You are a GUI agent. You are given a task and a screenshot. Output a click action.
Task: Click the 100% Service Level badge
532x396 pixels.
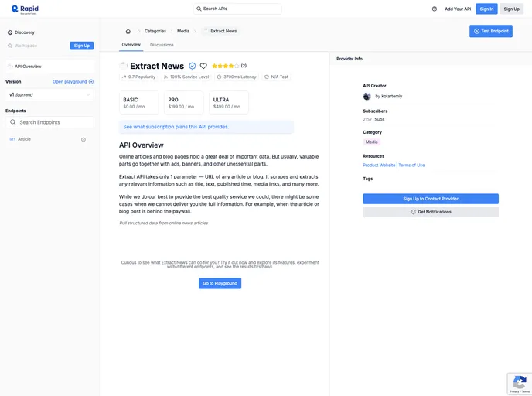pyautogui.click(x=186, y=77)
